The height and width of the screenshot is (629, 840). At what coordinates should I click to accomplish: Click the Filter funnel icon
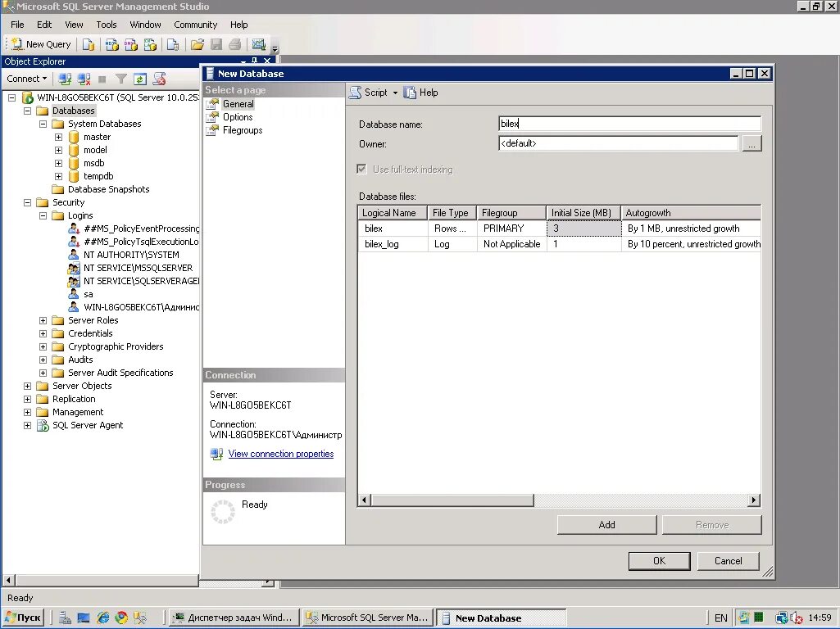(x=121, y=79)
